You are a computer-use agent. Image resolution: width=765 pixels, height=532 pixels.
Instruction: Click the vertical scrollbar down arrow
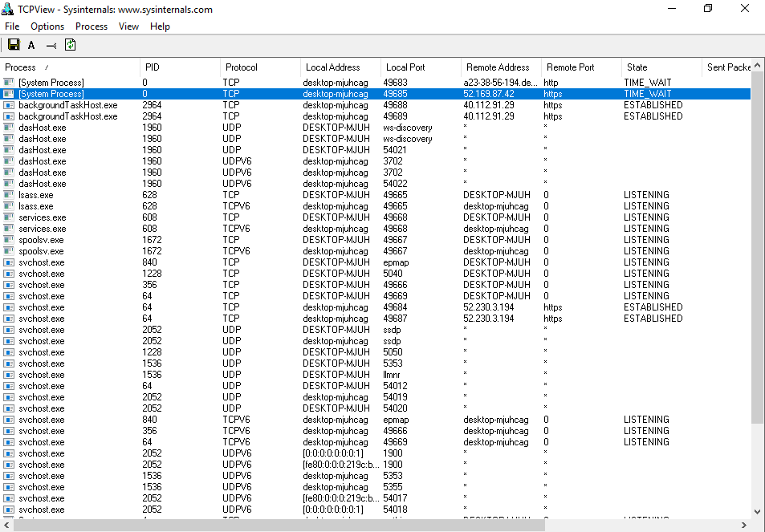[758, 511]
